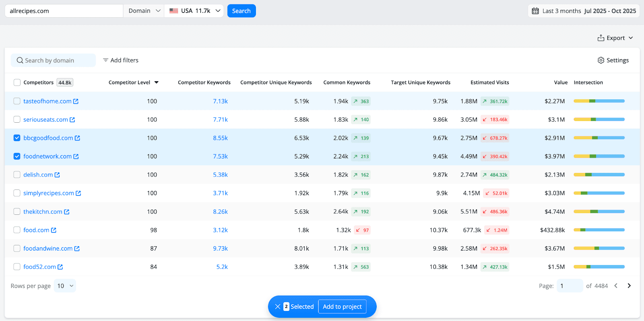The height and width of the screenshot is (321, 644).
Task: Check the food52.com row checkbox
Action: point(17,267)
